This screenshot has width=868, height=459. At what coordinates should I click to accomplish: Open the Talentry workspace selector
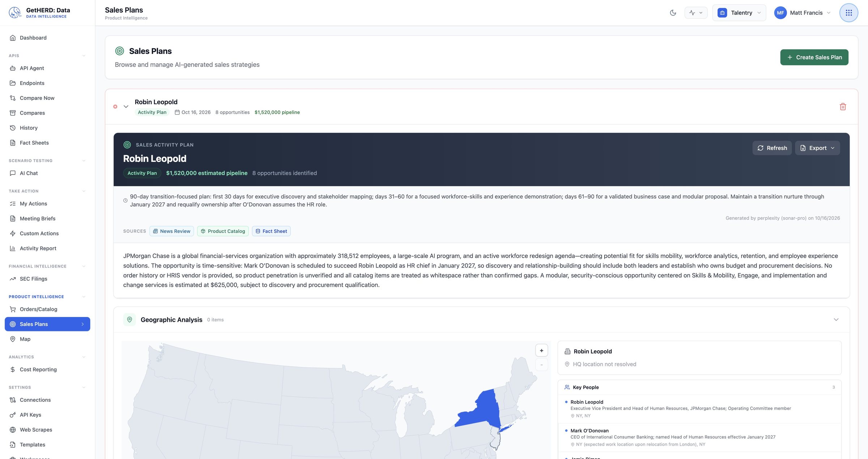coord(739,13)
